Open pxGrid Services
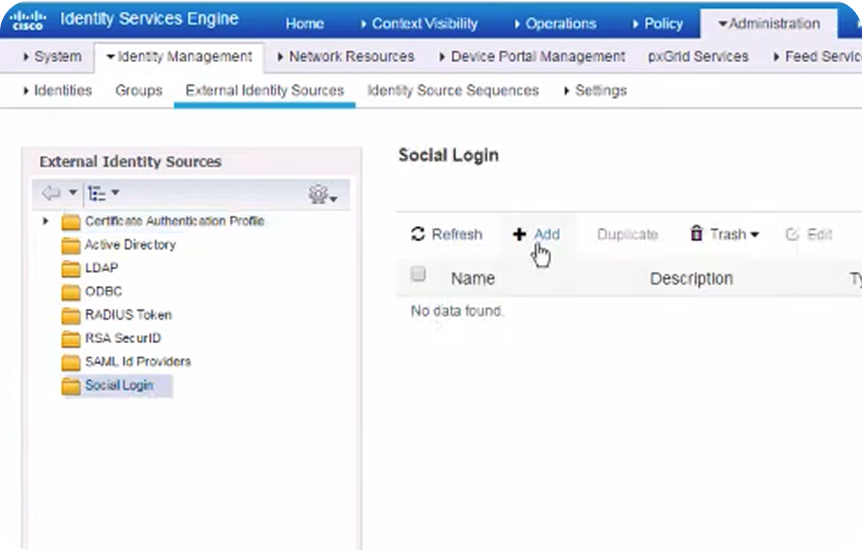862x550 pixels. 698,57
